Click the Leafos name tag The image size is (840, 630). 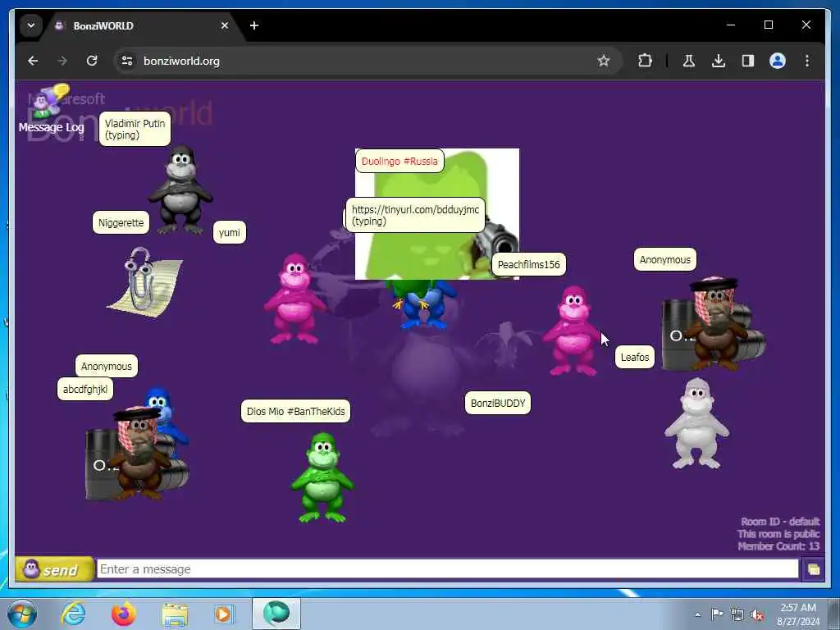(x=635, y=358)
